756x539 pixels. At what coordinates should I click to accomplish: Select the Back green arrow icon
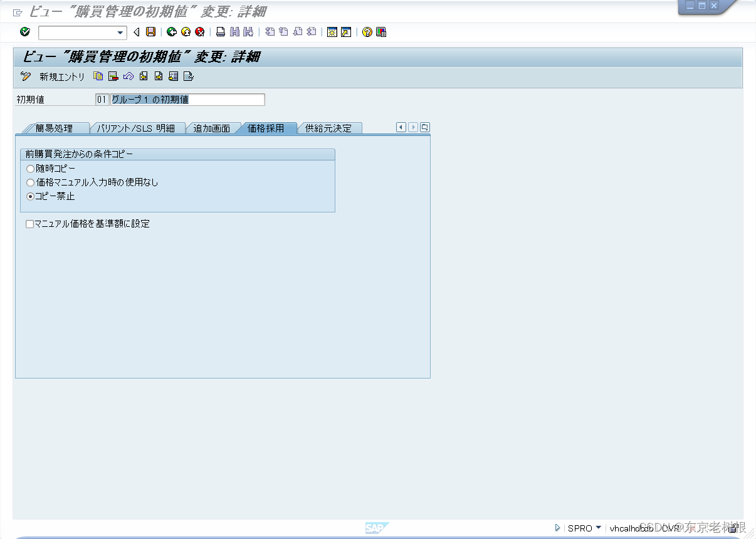[x=171, y=32]
